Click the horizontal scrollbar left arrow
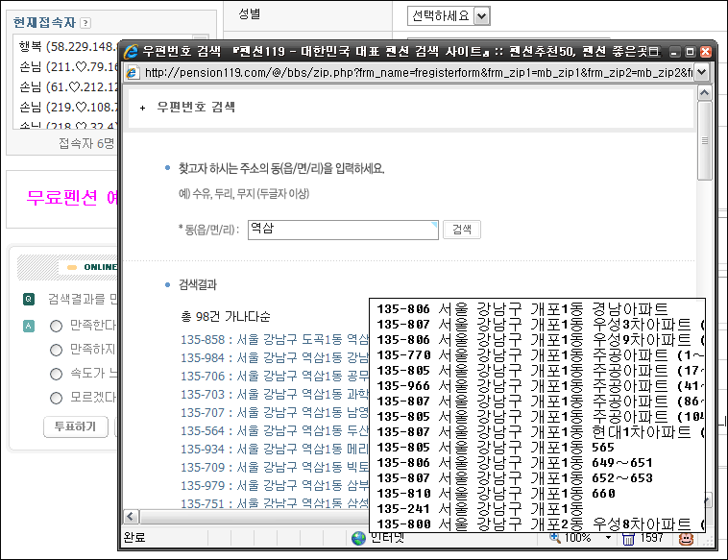The height and width of the screenshot is (560, 728). tap(128, 517)
